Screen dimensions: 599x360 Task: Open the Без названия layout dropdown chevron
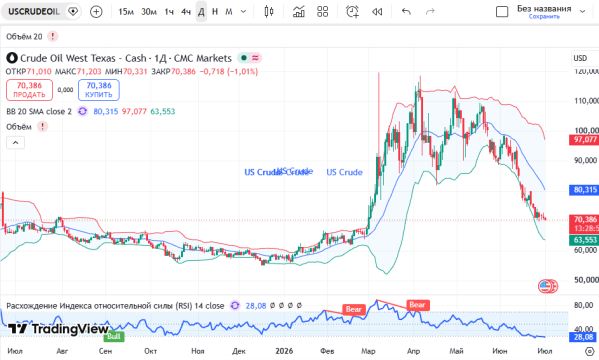pyautogui.click(x=583, y=11)
